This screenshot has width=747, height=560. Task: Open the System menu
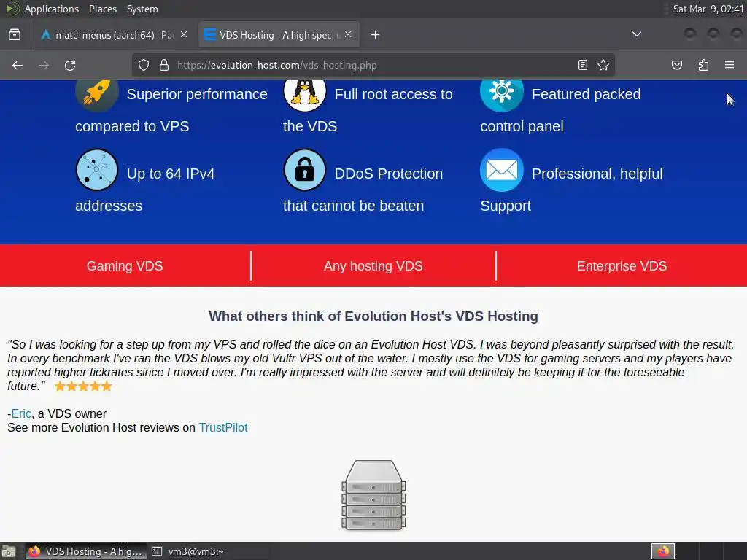point(142,9)
